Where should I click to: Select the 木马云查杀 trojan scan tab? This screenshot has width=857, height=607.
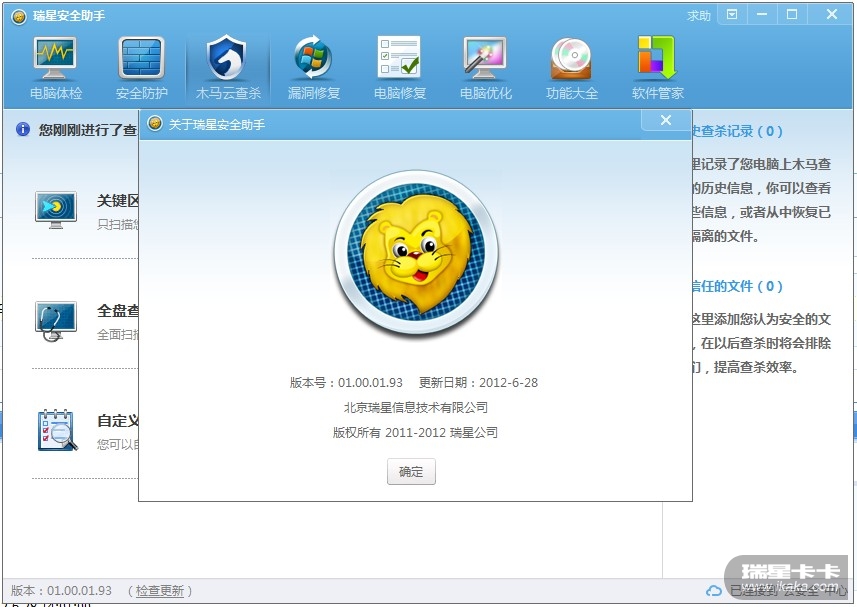(x=228, y=68)
